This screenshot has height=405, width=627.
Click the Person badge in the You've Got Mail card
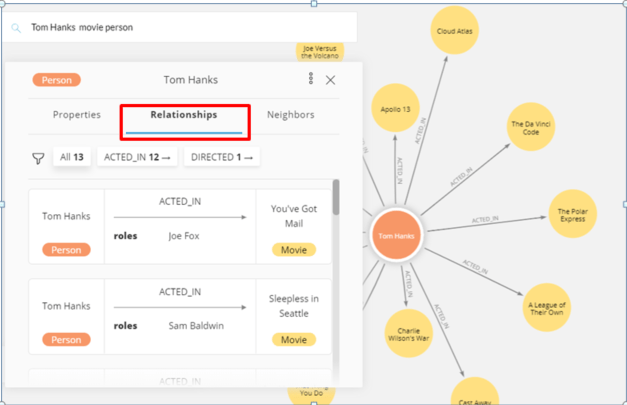[x=66, y=250]
